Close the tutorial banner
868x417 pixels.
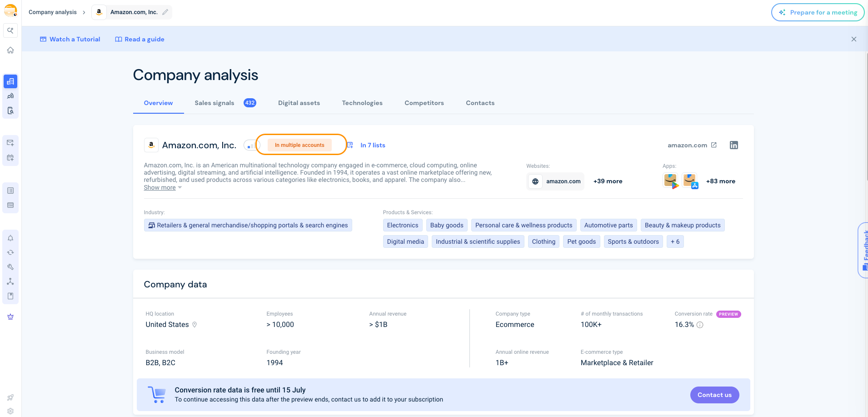(854, 39)
